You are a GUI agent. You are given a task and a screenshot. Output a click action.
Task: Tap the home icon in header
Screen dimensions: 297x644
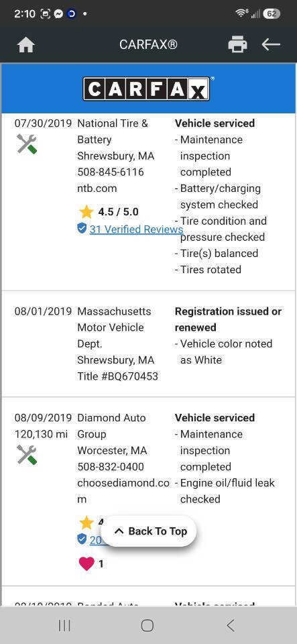pyautogui.click(x=26, y=45)
